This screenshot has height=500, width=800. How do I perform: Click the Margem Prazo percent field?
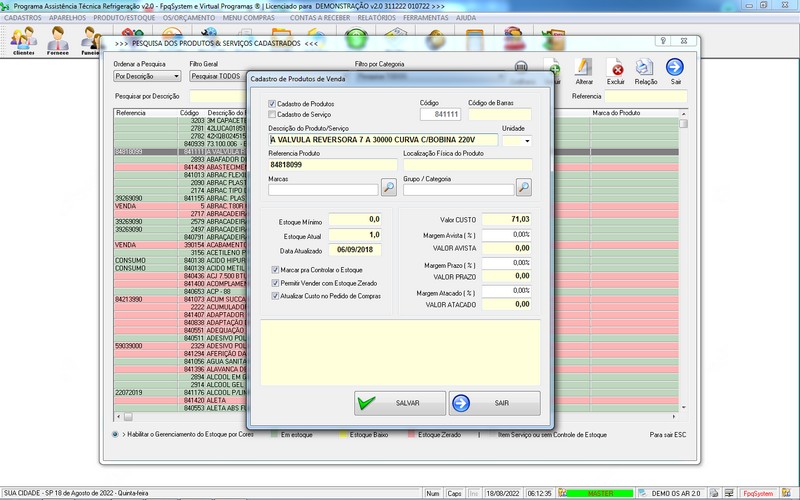[x=507, y=263]
